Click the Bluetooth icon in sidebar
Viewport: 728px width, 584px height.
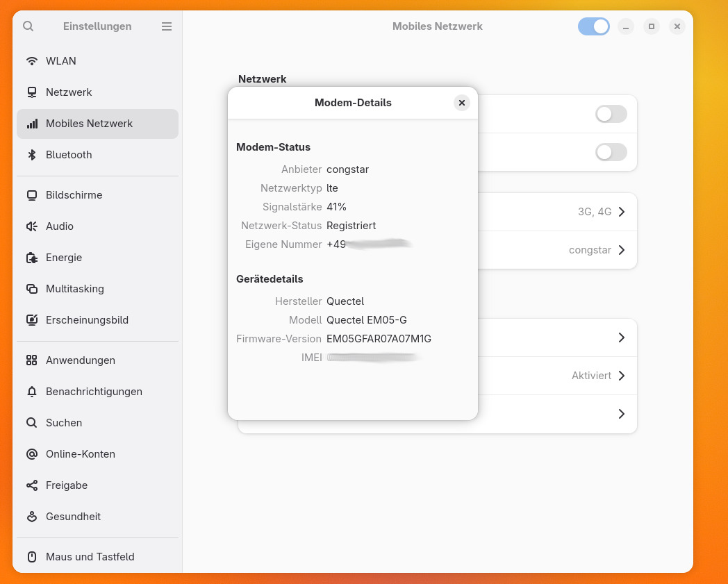coord(31,155)
